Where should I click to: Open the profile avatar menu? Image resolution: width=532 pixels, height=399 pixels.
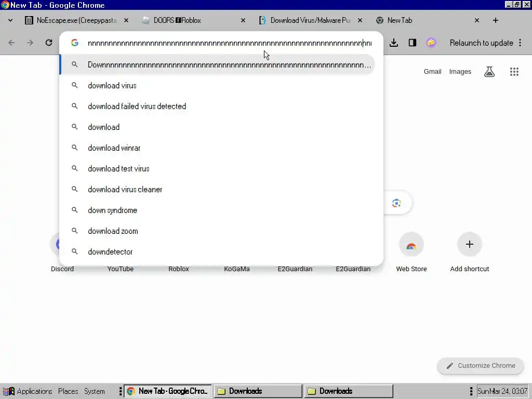tap(431, 43)
